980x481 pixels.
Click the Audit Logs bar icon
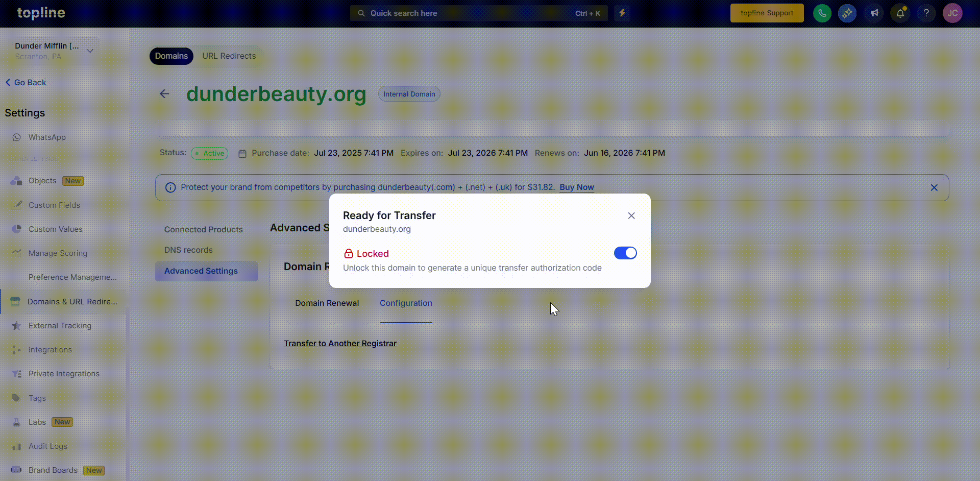tap(16, 446)
